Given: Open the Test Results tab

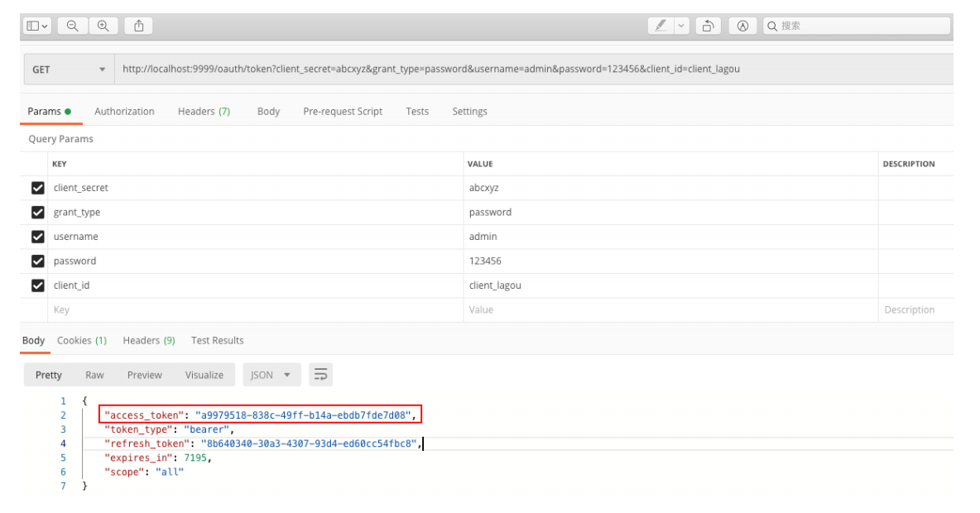Looking at the screenshot, I should click(x=218, y=341).
